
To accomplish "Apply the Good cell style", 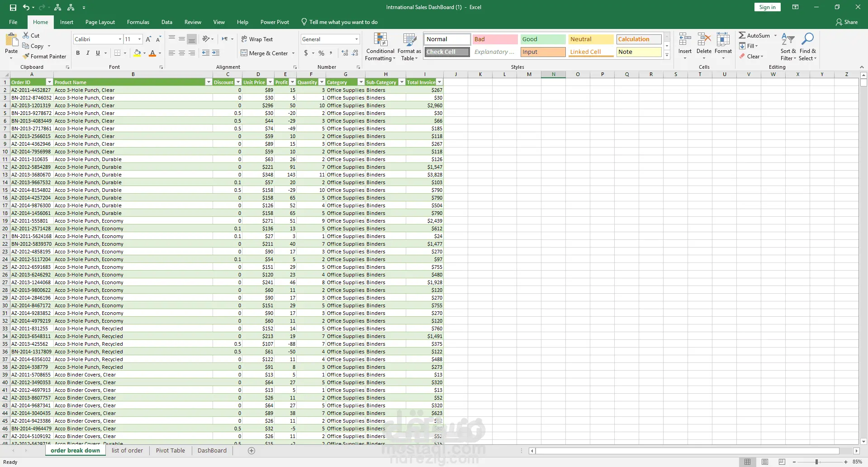I will click(543, 39).
